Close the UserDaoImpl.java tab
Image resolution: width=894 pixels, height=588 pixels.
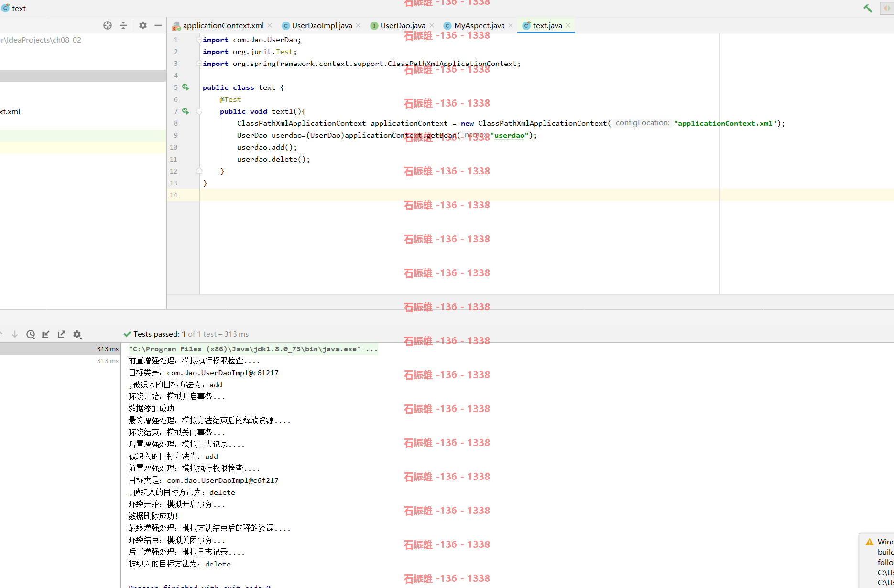pyautogui.click(x=358, y=25)
